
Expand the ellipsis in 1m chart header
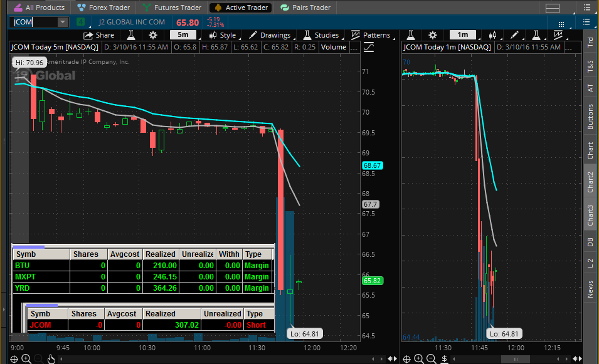tap(568, 48)
